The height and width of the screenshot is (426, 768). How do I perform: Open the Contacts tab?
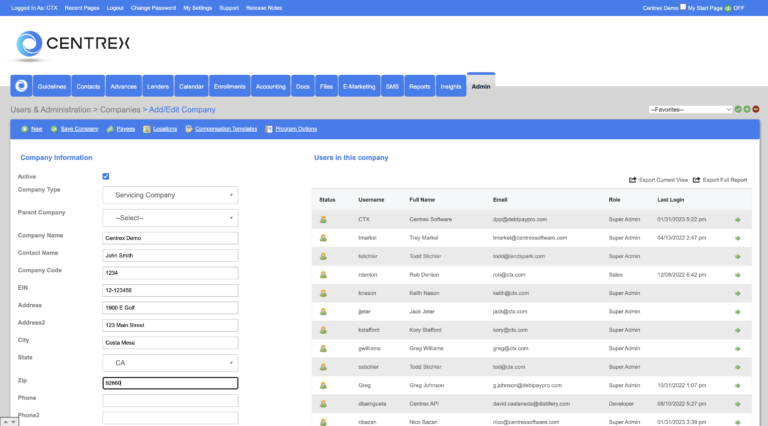(88, 86)
